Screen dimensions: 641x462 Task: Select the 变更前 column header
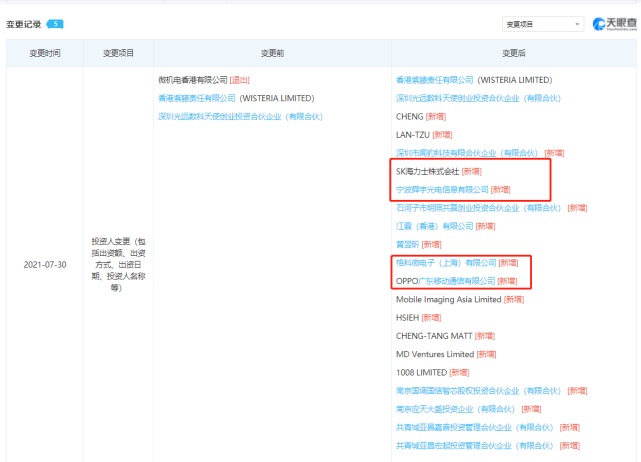[x=272, y=53]
